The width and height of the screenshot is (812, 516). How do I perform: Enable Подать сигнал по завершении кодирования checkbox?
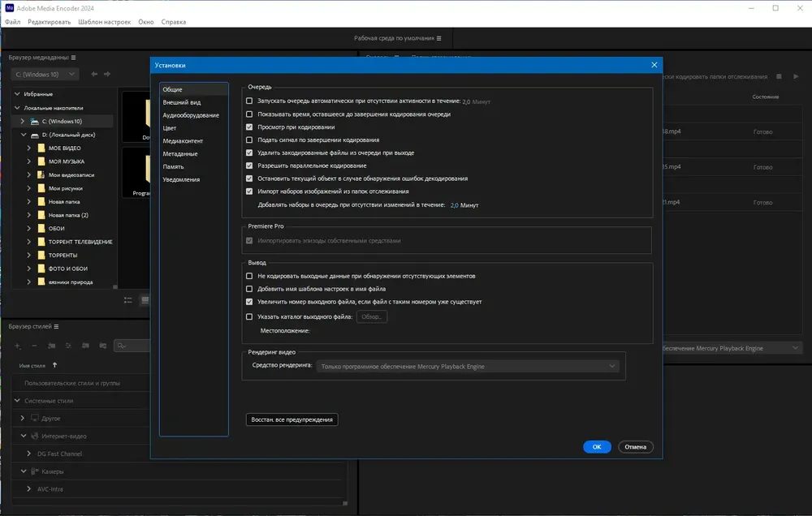click(249, 140)
